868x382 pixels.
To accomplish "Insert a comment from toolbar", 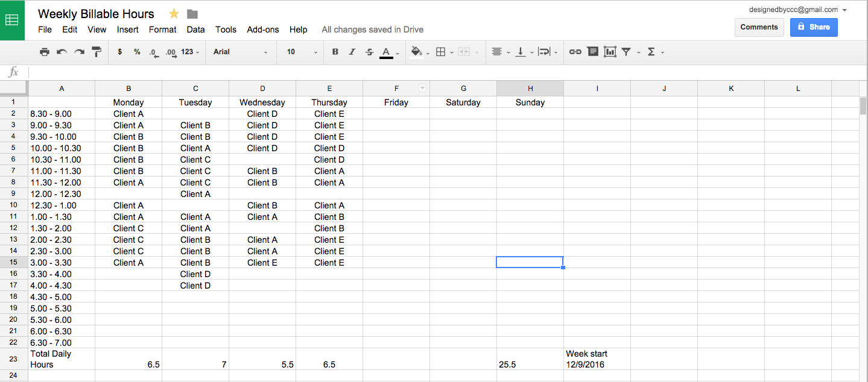I will point(592,52).
